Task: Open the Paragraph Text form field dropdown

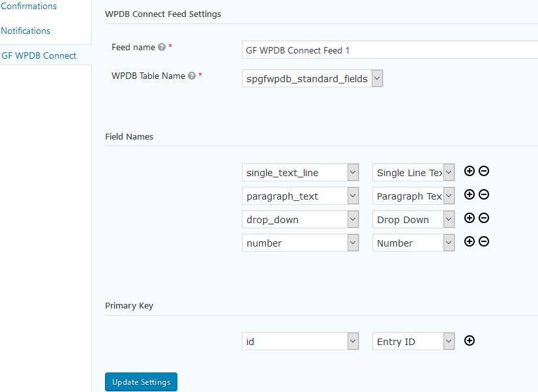Action: (x=413, y=196)
